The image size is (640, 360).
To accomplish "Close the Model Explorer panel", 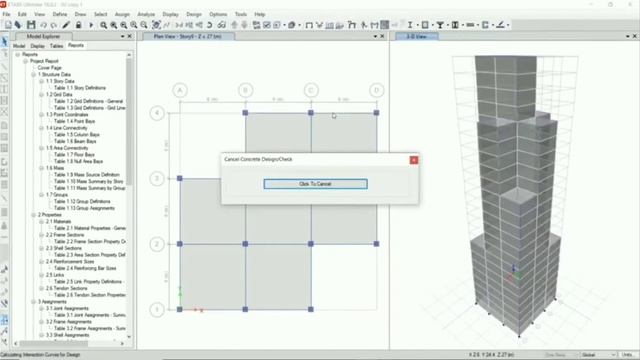I will coord(130,36).
